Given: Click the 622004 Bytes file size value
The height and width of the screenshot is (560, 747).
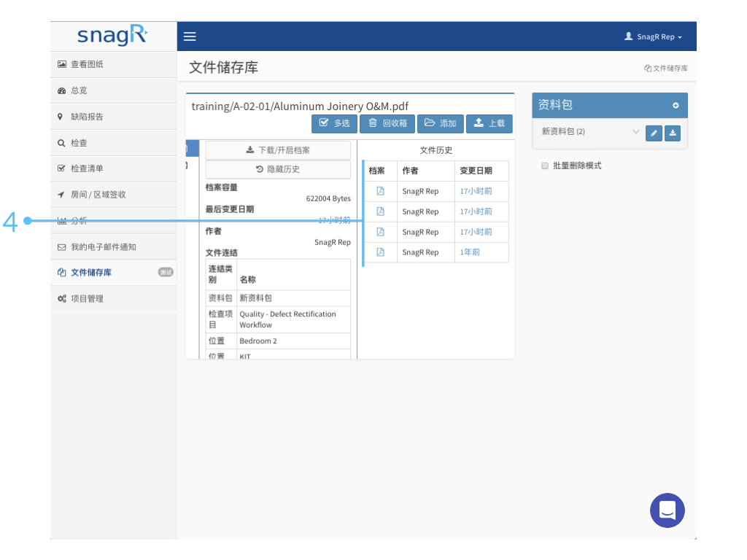Looking at the screenshot, I should pyautogui.click(x=328, y=198).
